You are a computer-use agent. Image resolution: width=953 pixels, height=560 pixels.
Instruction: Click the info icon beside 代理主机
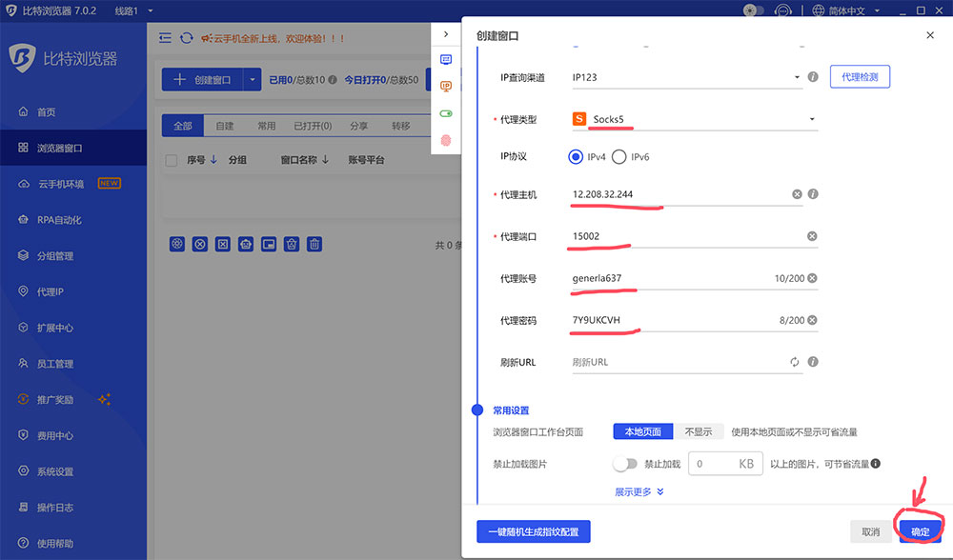point(813,193)
